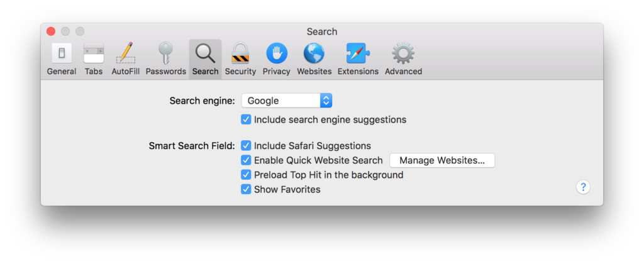Screen dimensions: 644x264
Task: Toggle the Show Favorites checkbox
Action: 246,189
